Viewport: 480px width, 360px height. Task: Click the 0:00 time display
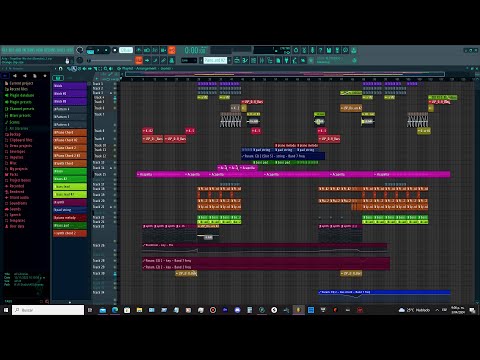click(x=195, y=50)
